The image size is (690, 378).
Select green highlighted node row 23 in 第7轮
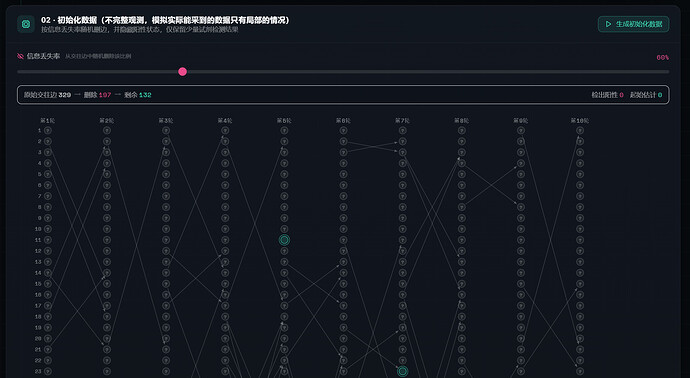pyautogui.click(x=403, y=371)
